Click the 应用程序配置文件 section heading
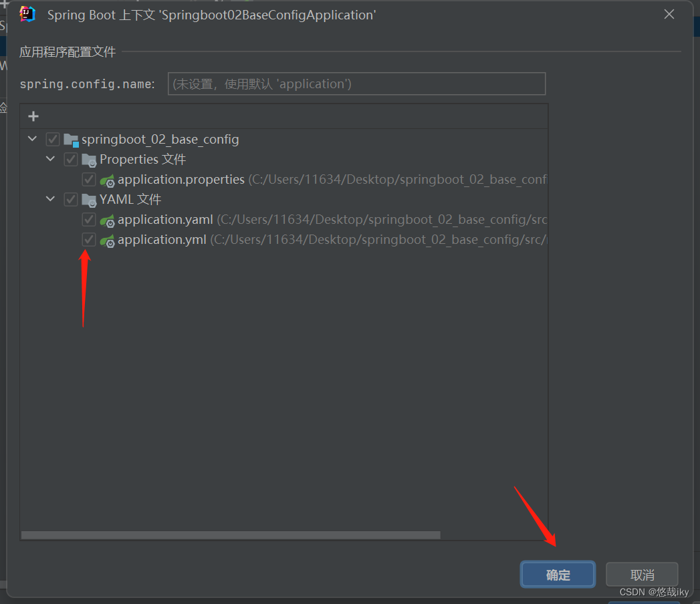Screen dimensions: 700x604 (68, 51)
